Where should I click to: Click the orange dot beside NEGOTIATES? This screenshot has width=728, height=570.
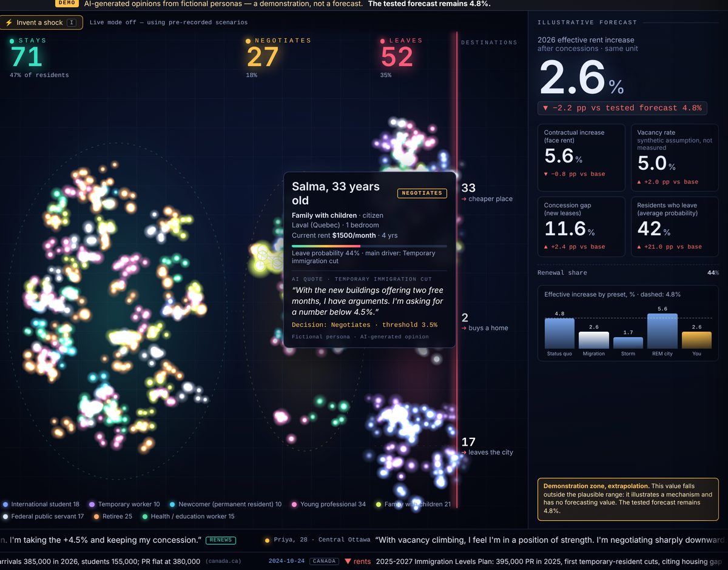[248, 41]
